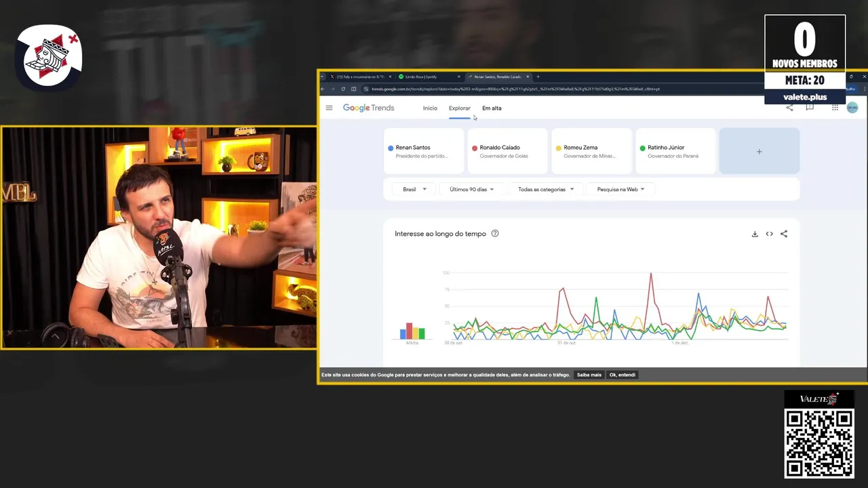Click the 1 de dez. axis label
The height and width of the screenshot is (488, 868).
[x=679, y=343]
